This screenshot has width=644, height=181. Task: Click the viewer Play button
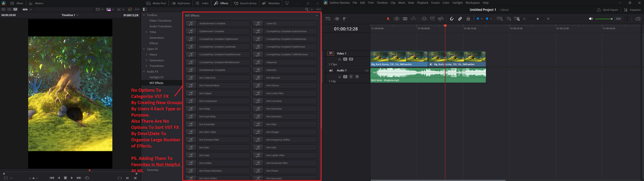click(x=72, y=177)
